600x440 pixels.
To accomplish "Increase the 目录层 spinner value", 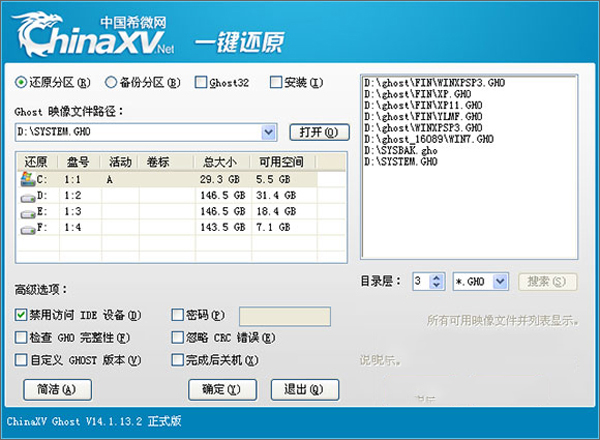I will click(436, 278).
